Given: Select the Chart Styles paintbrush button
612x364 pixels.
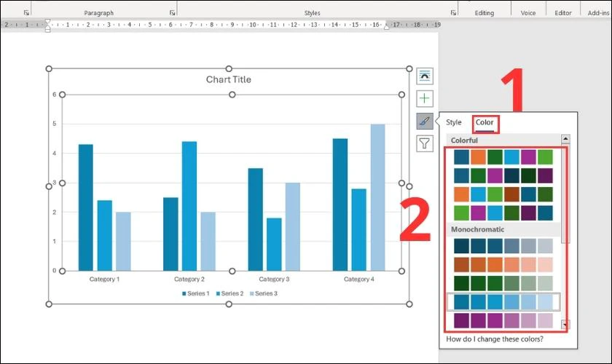Looking at the screenshot, I should click(425, 122).
